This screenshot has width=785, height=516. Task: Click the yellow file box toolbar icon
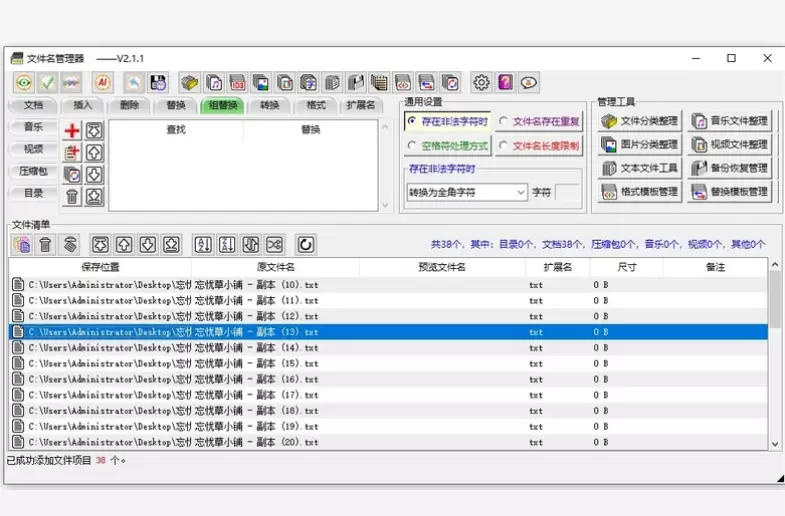pyautogui.click(x=190, y=83)
